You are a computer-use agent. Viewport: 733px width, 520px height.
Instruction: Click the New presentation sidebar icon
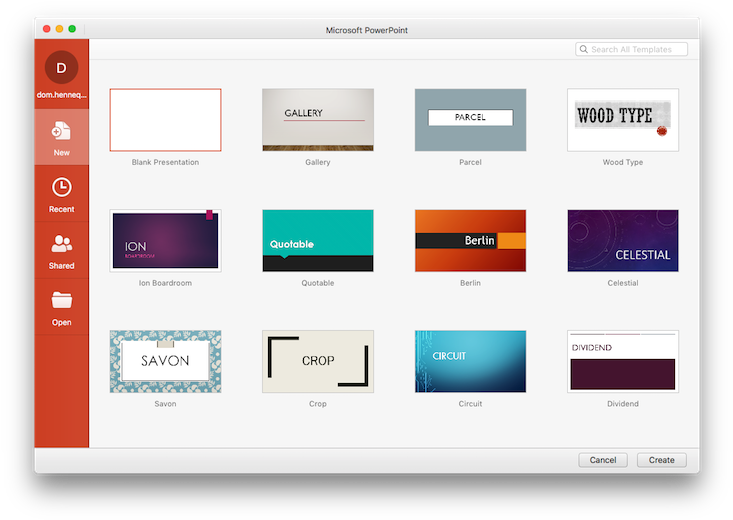coord(61,131)
